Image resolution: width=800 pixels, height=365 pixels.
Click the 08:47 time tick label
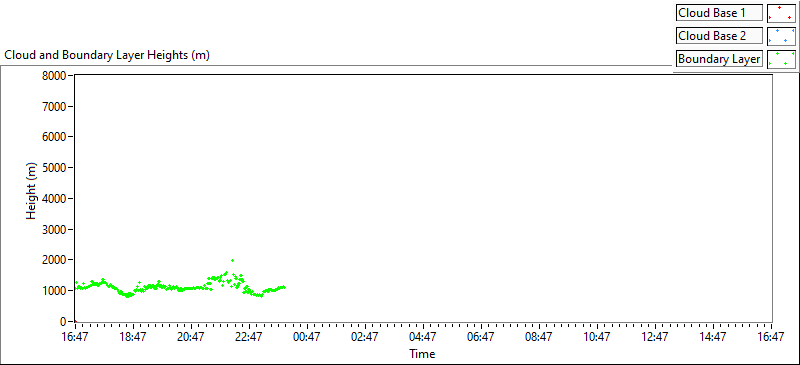click(539, 336)
